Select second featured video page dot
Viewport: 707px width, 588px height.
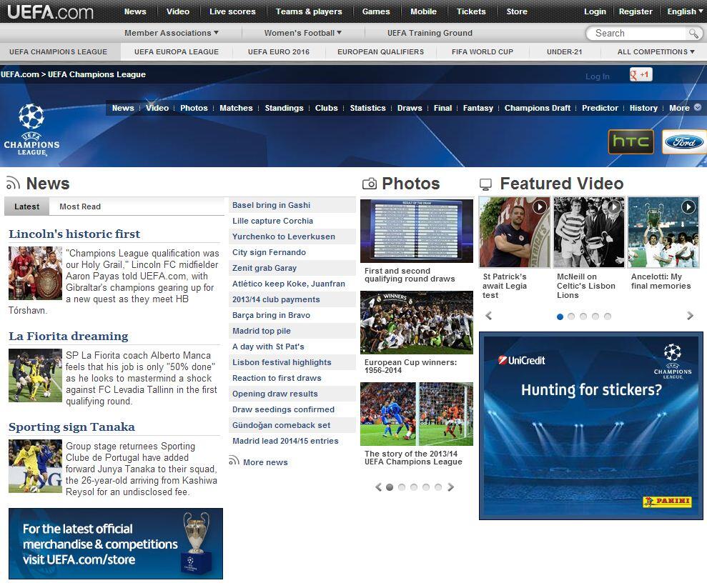coord(571,317)
